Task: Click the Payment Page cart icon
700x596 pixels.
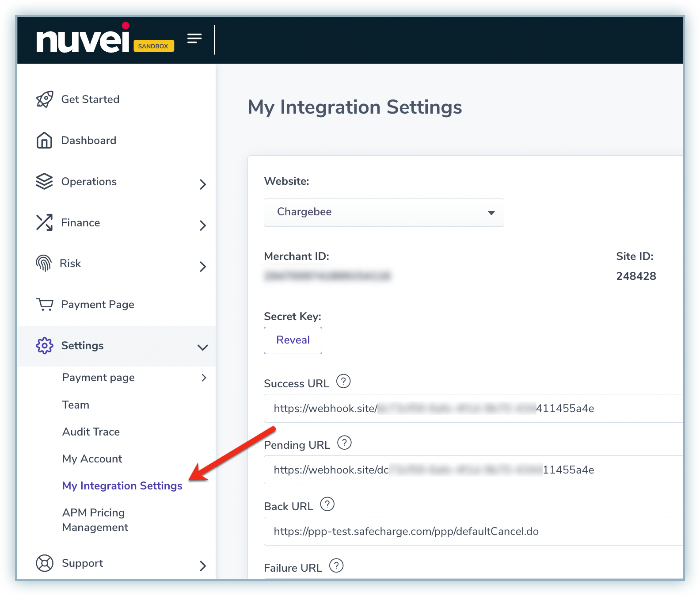Action: (45, 305)
